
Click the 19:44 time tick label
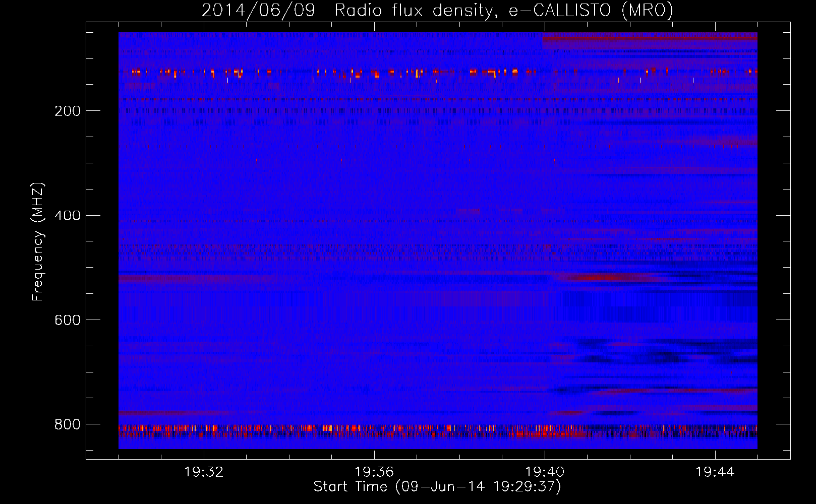point(715,472)
